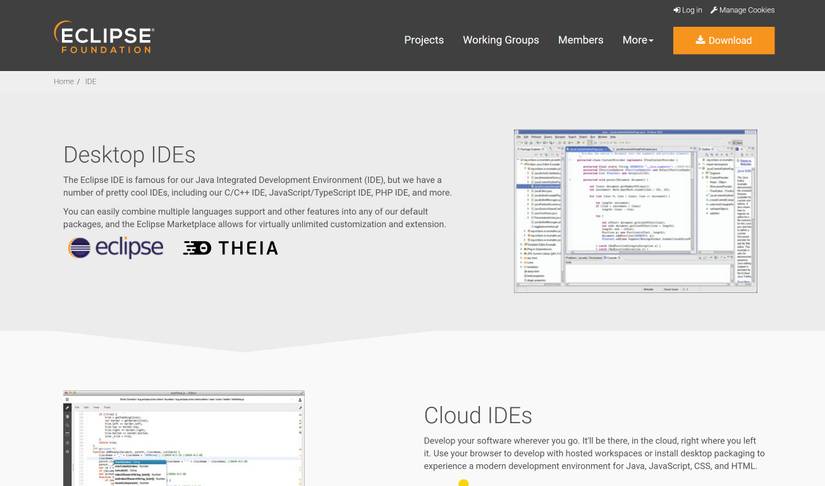Screen dimensions: 825x486
Task: Open the Log in link
Action: coord(688,10)
